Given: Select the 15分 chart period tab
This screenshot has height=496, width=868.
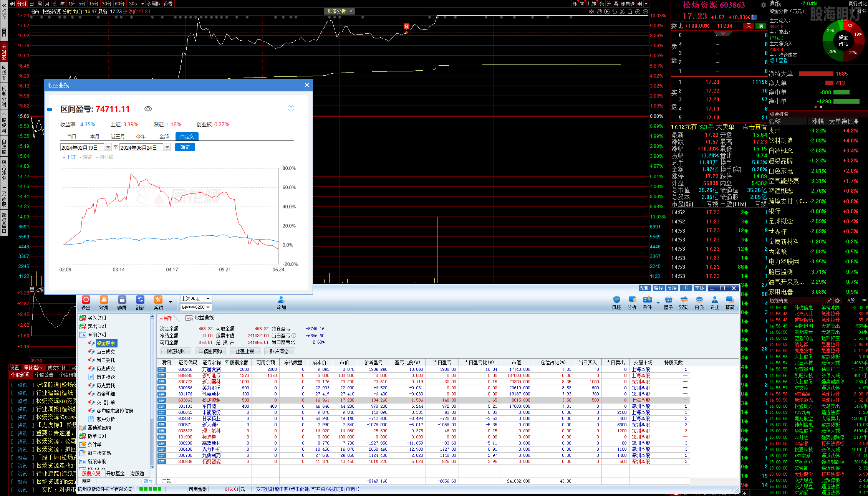Looking at the screenshot, I should pyautogui.click(x=93, y=4).
